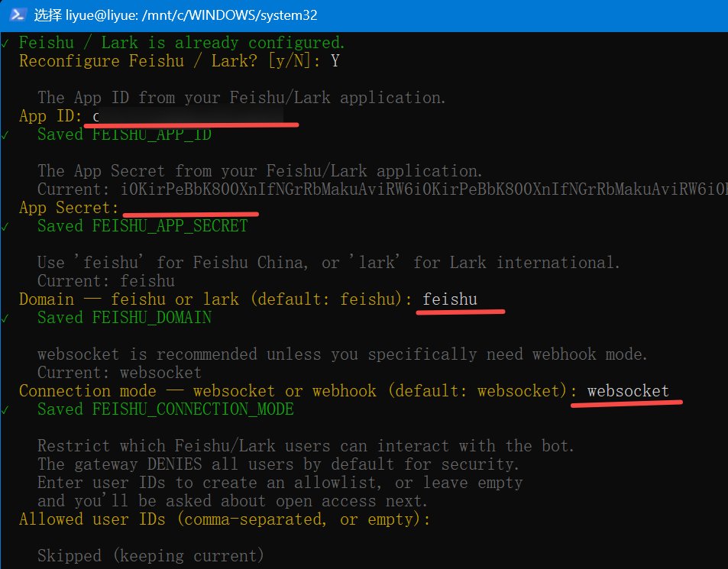Click the App ID input value
The height and width of the screenshot is (569, 728).
[188, 115]
